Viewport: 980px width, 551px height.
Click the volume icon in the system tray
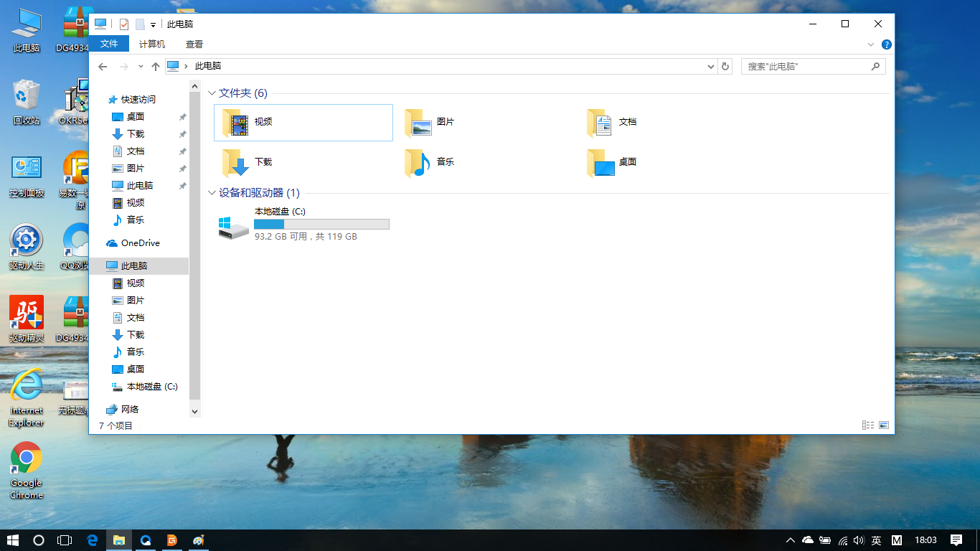tap(859, 540)
